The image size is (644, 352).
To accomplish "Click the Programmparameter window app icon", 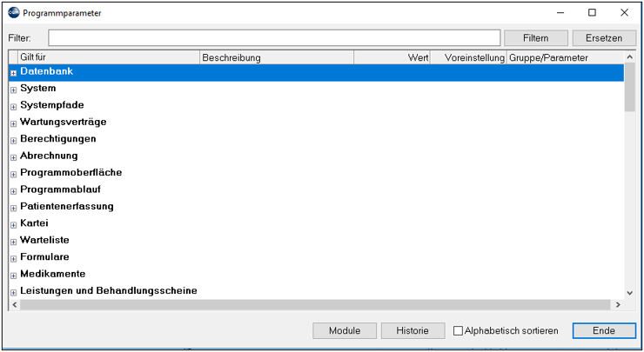I will (14, 13).
